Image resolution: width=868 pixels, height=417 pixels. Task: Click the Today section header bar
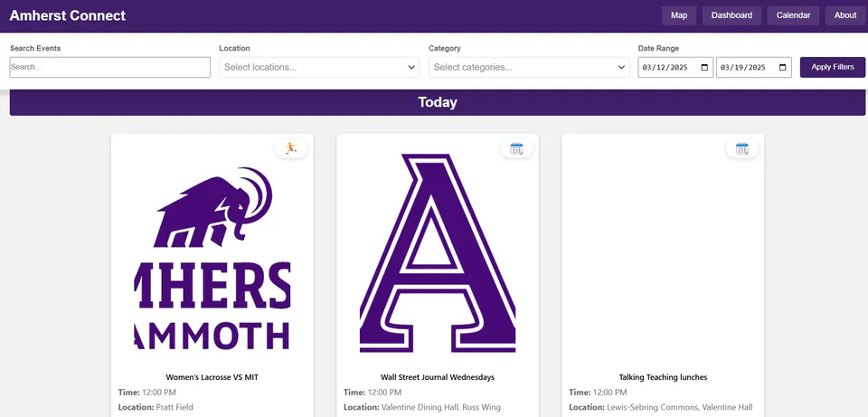click(x=438, y=102)
